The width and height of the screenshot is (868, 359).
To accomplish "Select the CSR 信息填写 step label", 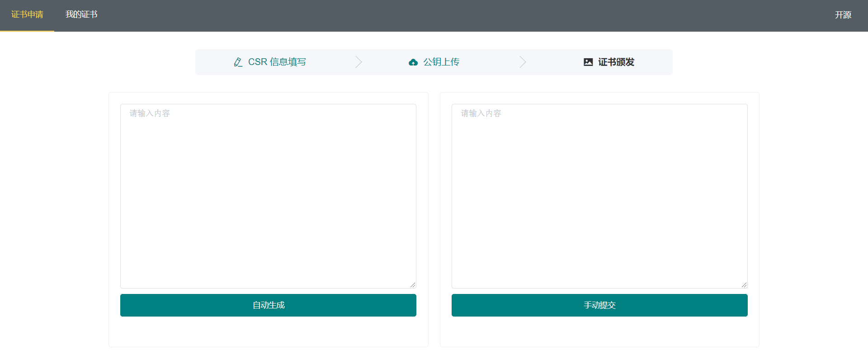I will [277, 62].
